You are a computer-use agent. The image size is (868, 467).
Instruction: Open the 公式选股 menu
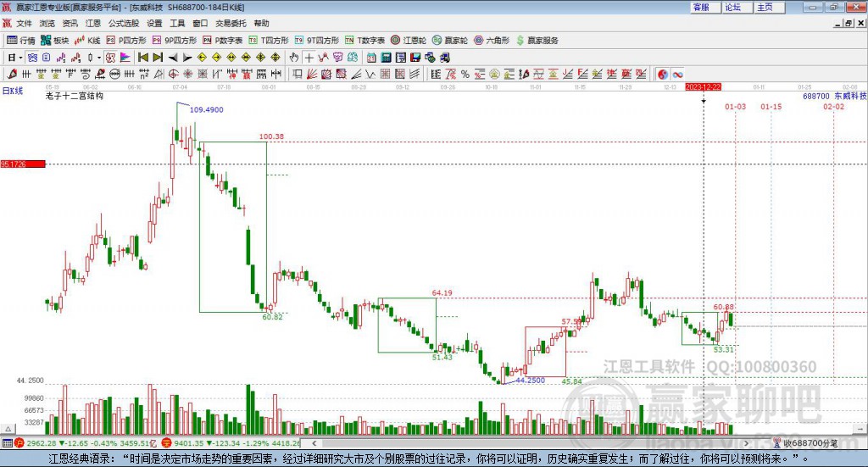[x=124, y=23]
